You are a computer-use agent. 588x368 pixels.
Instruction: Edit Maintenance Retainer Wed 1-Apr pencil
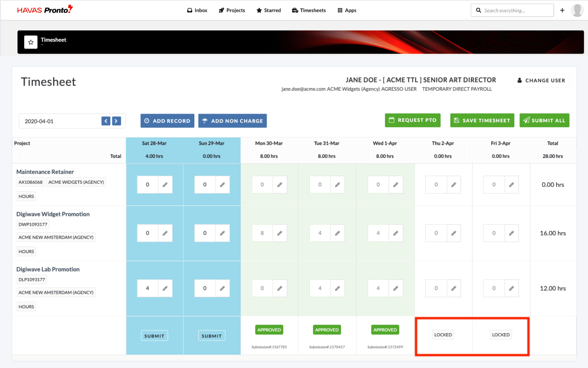click(396, 185)
